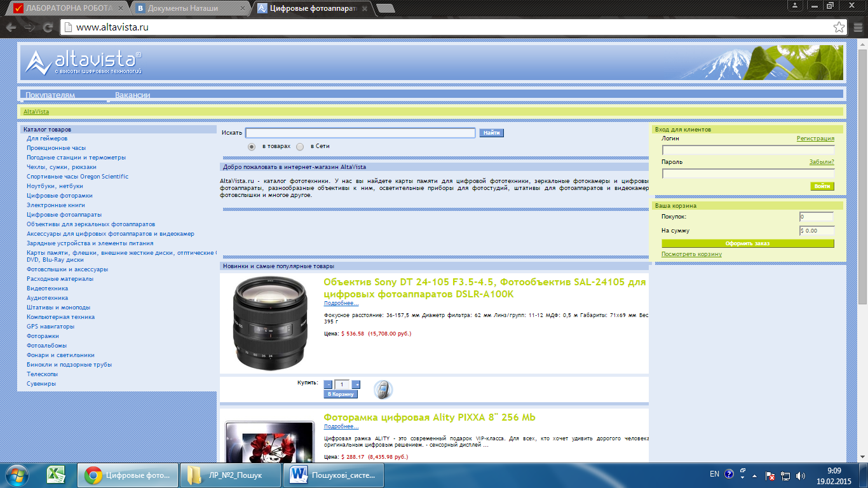Open the Объективы для зеркальных фотоаппаратов category
The height and width of the screenshot is (488, 868).
pos(91,224)
